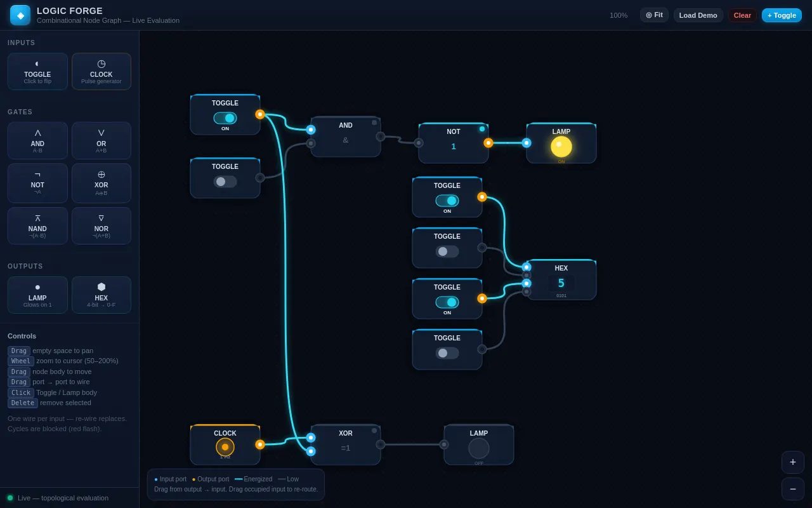Viewport: 812px width, 508px height.
Task: Click the Load Demo button
Action: [698, 15]
